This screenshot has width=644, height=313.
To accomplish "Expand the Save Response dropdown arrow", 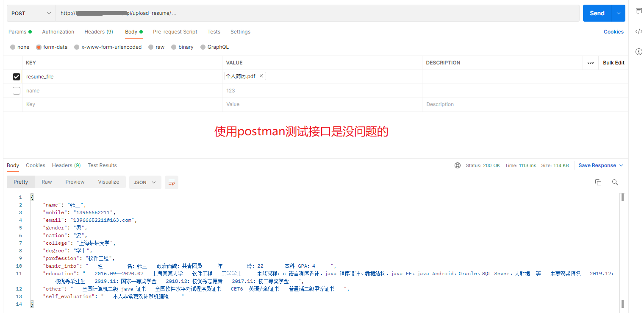I will [x=621, y=165].
